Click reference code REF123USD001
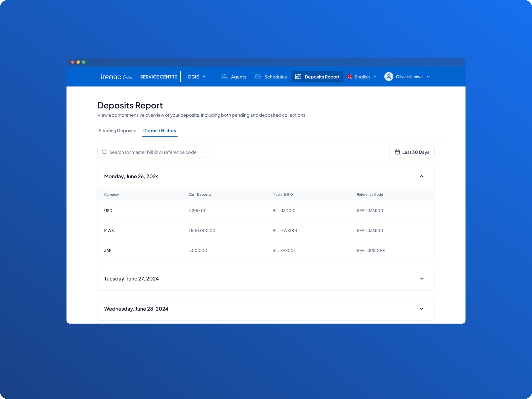Image resolution: width=532 pixels, height=399 pixels. (371, 250)
